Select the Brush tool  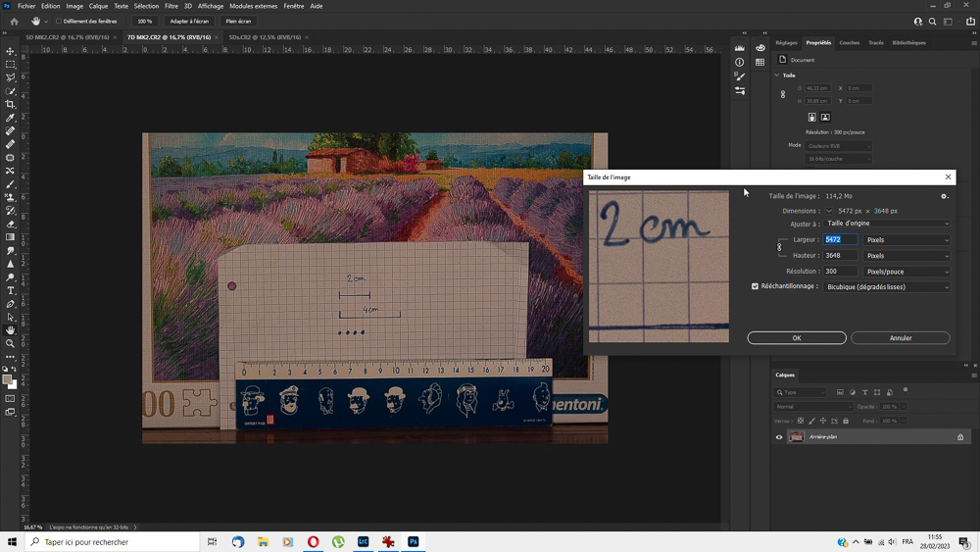tap(10, 183)
